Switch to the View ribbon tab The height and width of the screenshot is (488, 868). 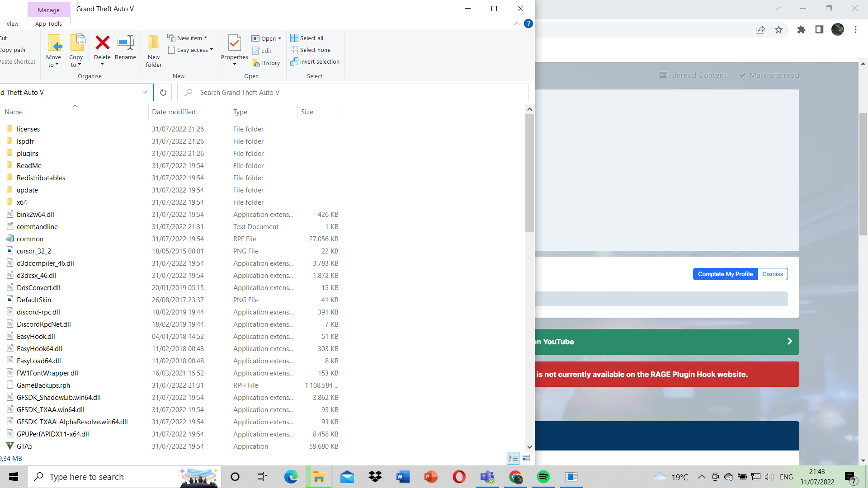pyautogui.click(x=12, y=24)
